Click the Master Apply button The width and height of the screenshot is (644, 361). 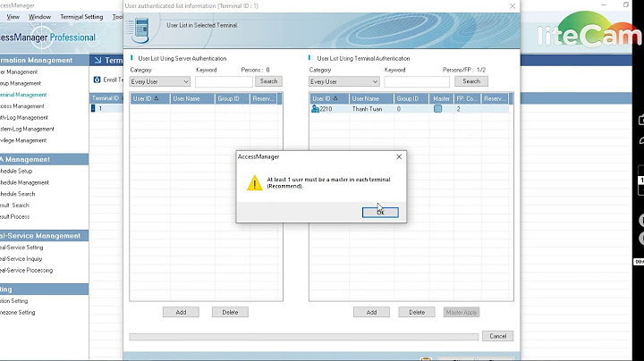[x=462, y=312]
